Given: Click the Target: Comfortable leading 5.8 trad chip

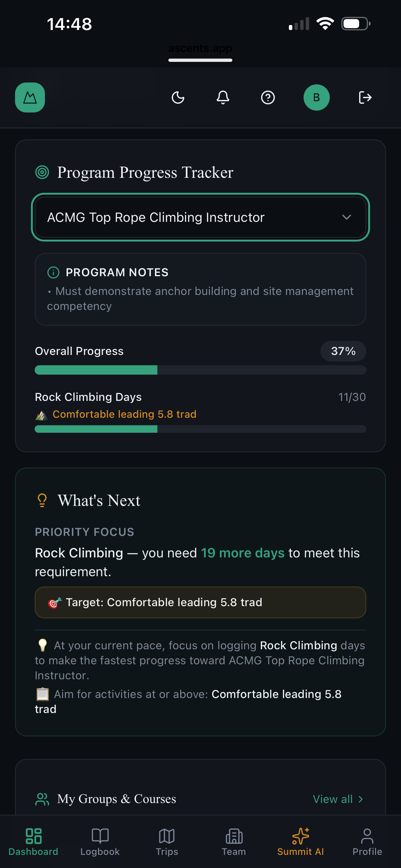Looking at the screenshot, I should click(x=200, y=602).
